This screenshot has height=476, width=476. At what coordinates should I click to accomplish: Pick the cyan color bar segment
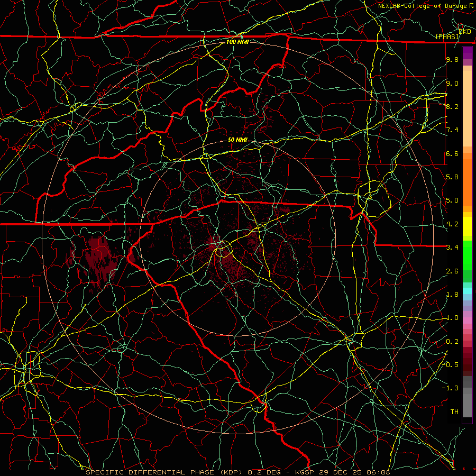pos(467,291)
